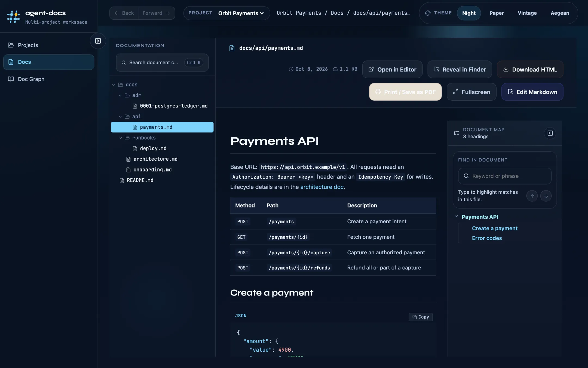The width and height of the screenshot is (588, 368).
Task: Collapse the adr folder
Action: click(120, 95)
